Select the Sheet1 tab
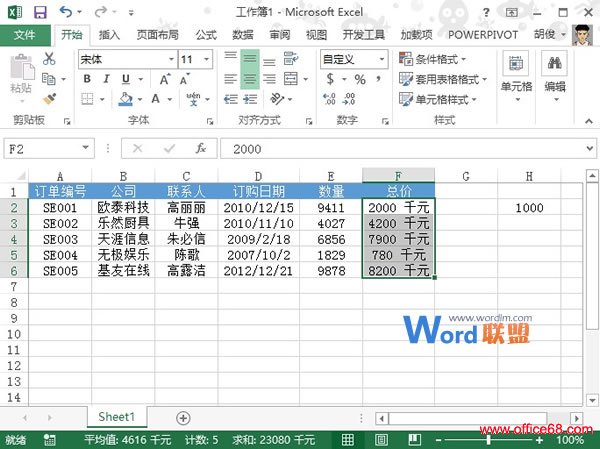This screenshot has height=449, width=600. pyautogui.click(x=117, y=417)
